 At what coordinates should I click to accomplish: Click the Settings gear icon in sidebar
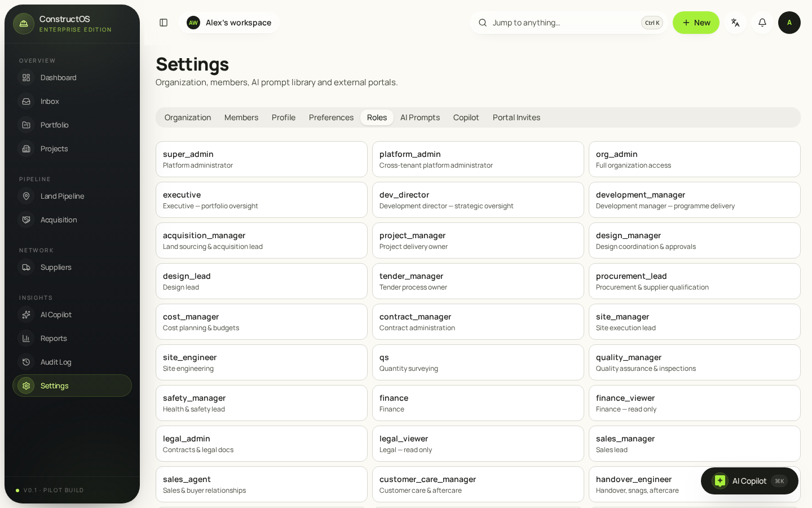[x=26, y=386]
